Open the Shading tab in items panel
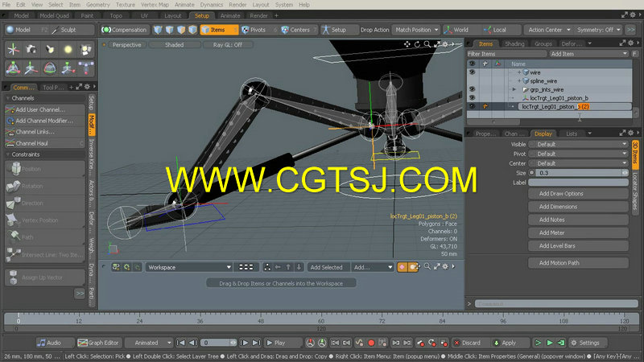The height and width of the screenshot is (362, 644). 514,43
